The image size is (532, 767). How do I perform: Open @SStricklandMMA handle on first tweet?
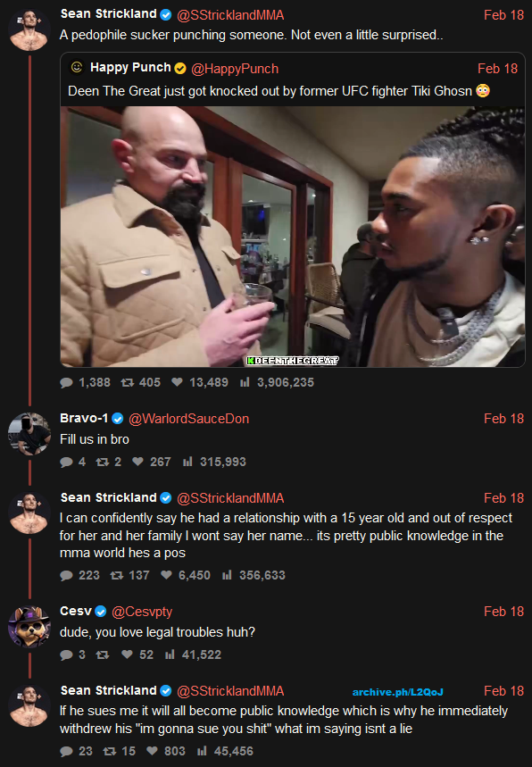pos(230,15)
